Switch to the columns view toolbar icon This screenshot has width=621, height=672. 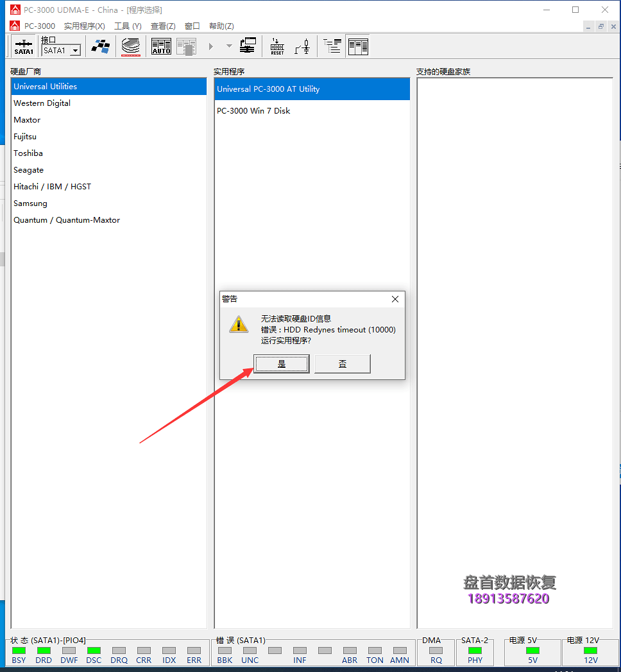[358, 46]
